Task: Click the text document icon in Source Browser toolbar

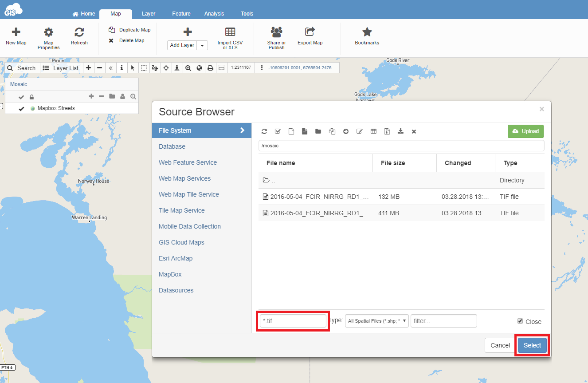Action: (x=305, y=131)
